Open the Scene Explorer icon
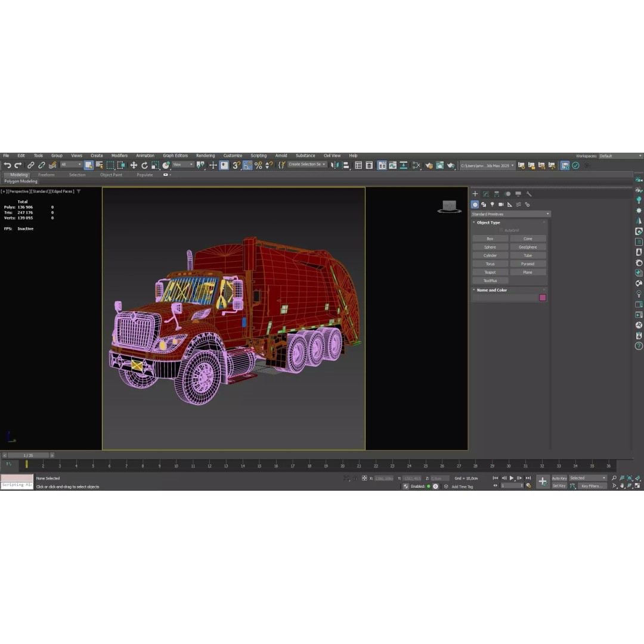The height and width of the screenshot is (644, 644). click(358, 165)
